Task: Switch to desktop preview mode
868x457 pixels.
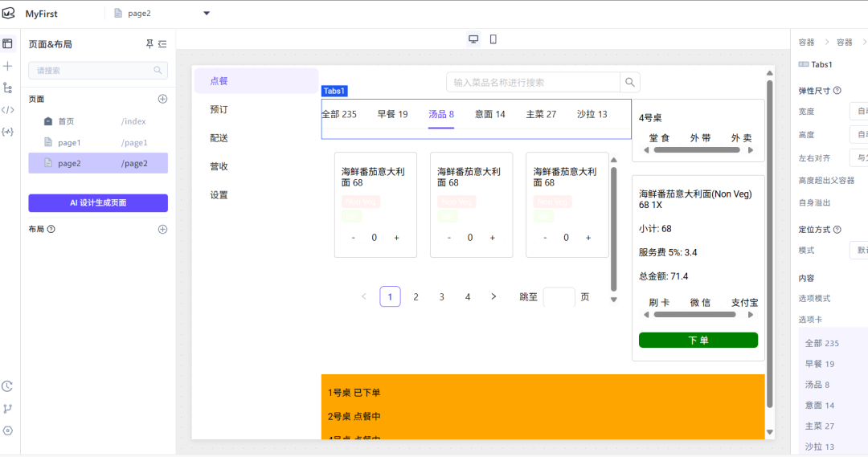Action: (x=473, y=39)
